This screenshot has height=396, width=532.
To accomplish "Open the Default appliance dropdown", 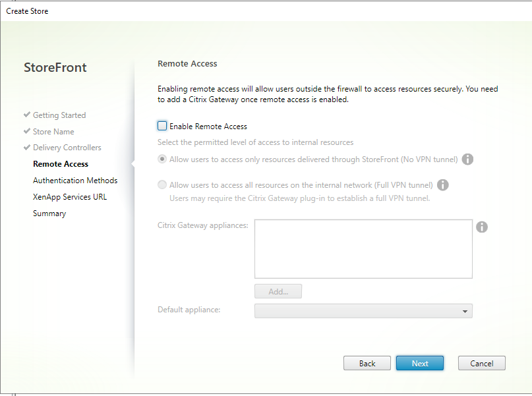I will click(x=363, y=311).
